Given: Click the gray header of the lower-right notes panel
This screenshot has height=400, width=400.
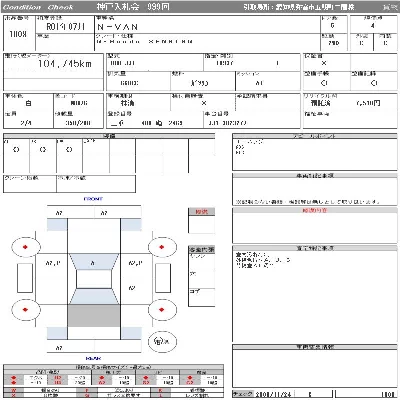Looking at the screenshot, I should (314, 347).
